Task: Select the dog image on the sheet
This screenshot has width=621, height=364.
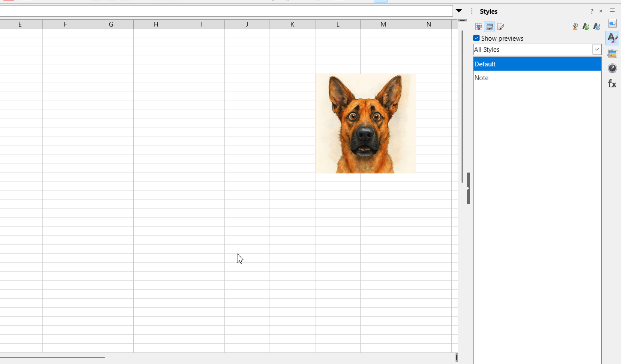Action: 366,124
